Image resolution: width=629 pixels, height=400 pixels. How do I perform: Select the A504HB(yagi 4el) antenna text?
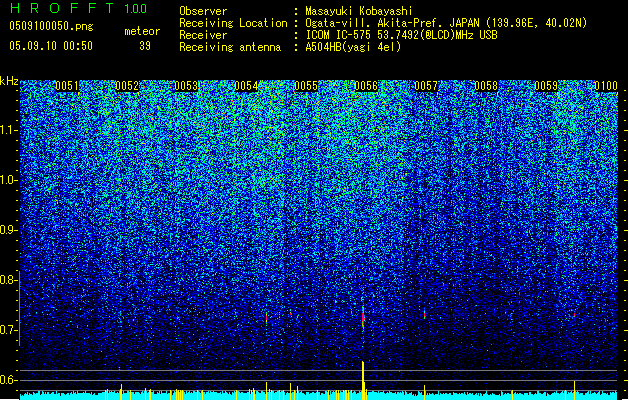pos(353,47)
